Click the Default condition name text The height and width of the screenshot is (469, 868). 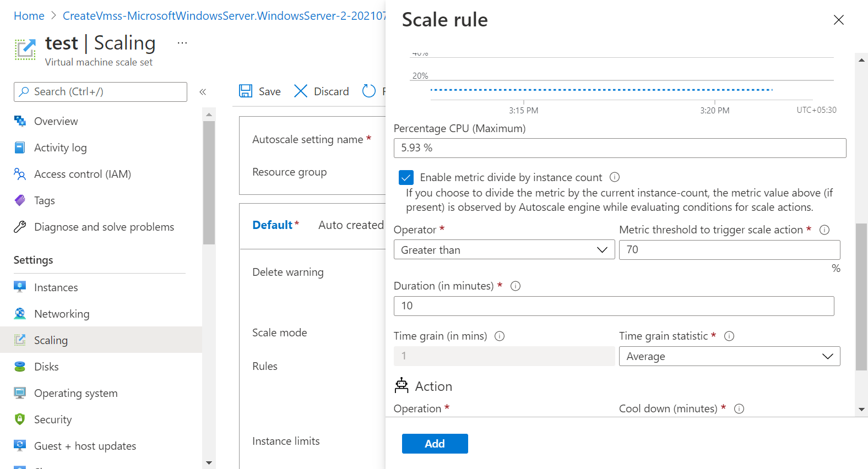click(272, 225)
